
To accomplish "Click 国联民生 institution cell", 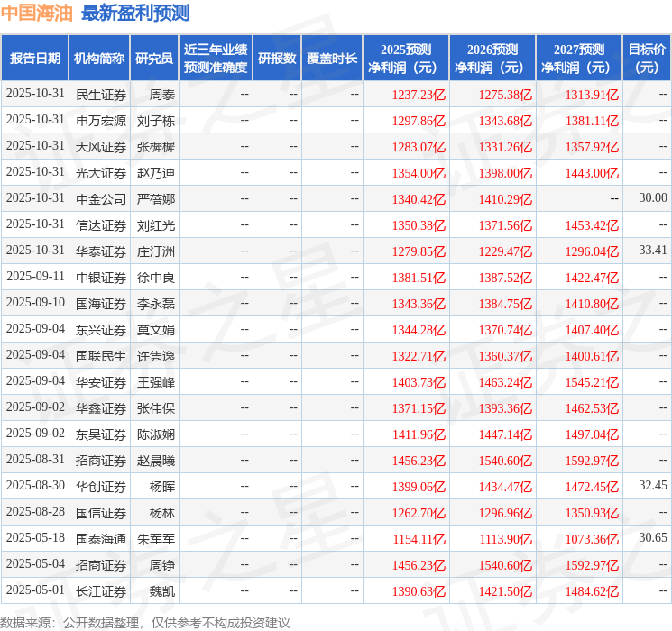I will click(101, 356).
